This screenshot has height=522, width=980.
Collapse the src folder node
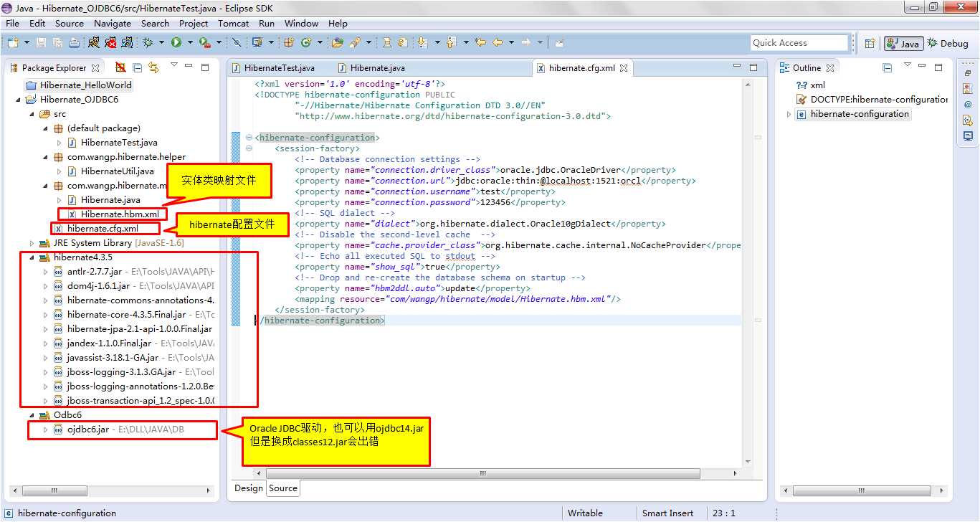point(32,114)
